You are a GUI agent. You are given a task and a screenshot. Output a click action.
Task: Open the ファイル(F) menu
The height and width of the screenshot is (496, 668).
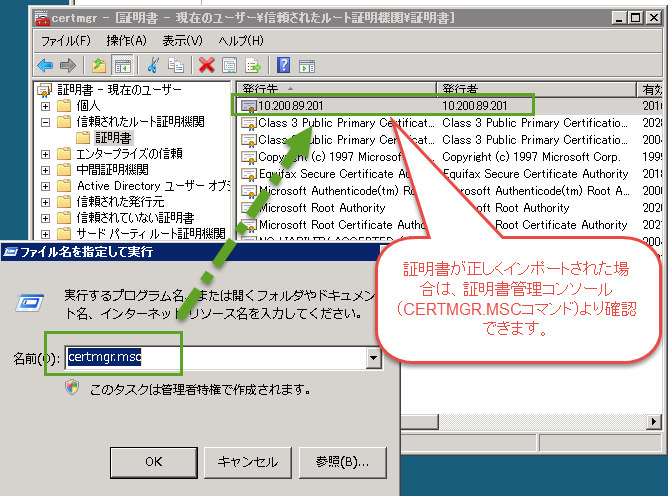click(66, 41)
